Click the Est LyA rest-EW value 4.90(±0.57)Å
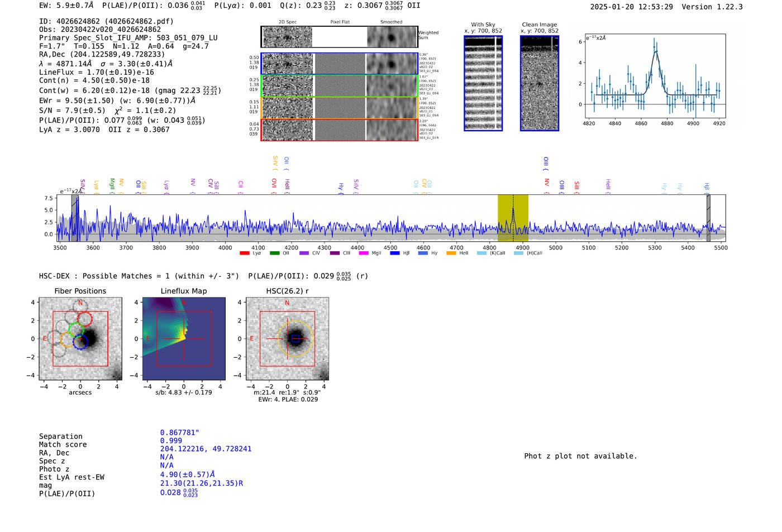The height and width of the screenshot is (532, 782). (188, 475)
